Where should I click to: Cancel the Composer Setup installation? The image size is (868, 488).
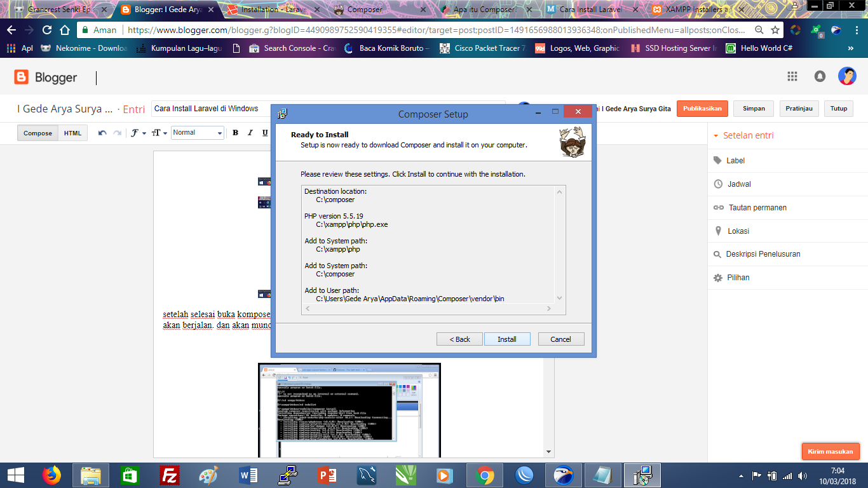(x=560, y=339)
